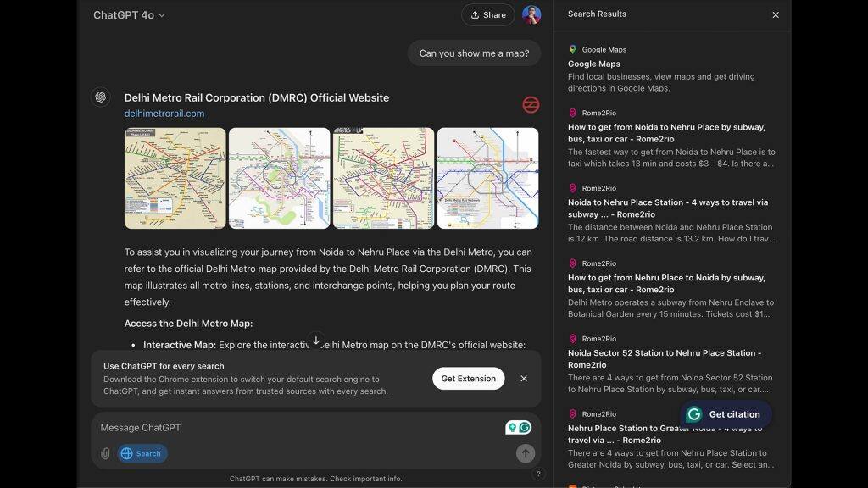868x488 pixels.
Task: Open the user profile avatar
Action: [531, 15]
